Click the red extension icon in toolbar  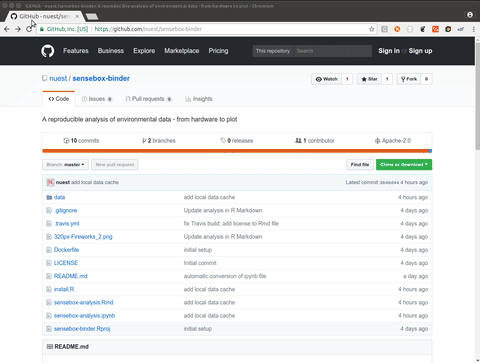435,29
